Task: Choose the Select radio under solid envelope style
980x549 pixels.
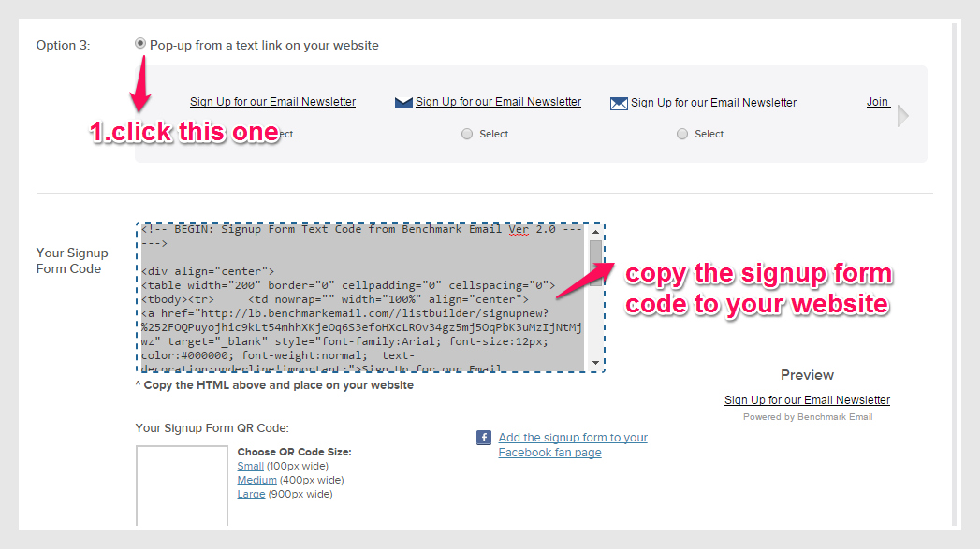Action: pos(467,135)
